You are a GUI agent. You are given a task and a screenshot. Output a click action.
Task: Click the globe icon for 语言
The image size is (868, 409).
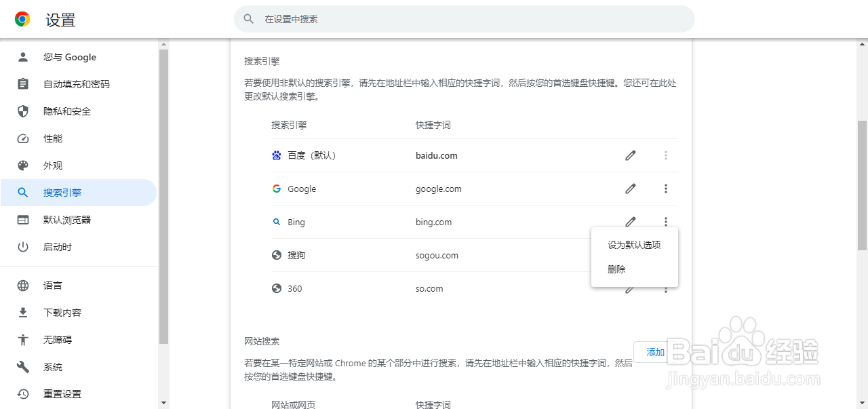click(x=23, y=286)
